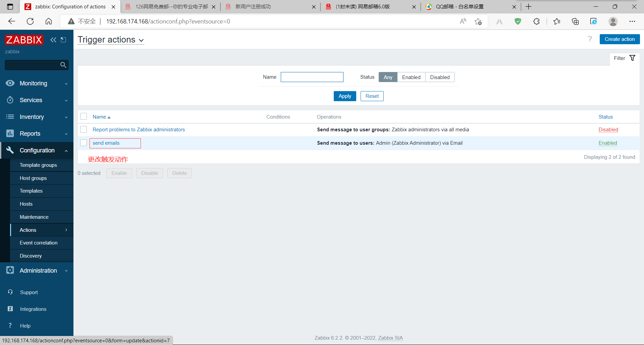Toggle the sidebar hide icon

click(x=63, y=40)
